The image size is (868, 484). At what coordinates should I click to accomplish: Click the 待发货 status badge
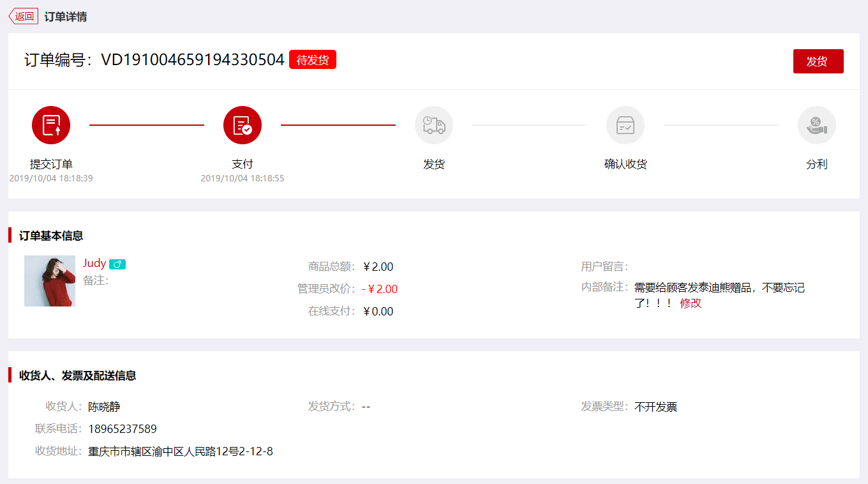[x=312, y=59]
